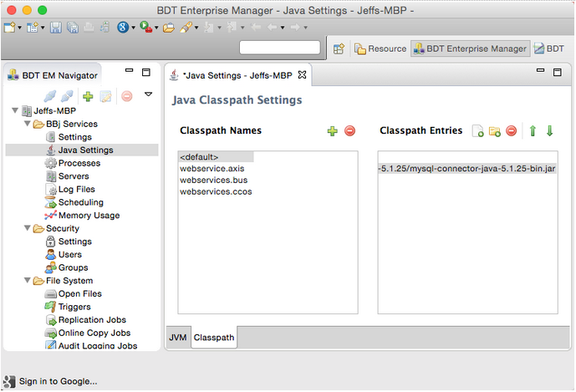576x392 pixels.
Task: Maximize the BDT EM Navigator panel
Action: pos(145,72)
